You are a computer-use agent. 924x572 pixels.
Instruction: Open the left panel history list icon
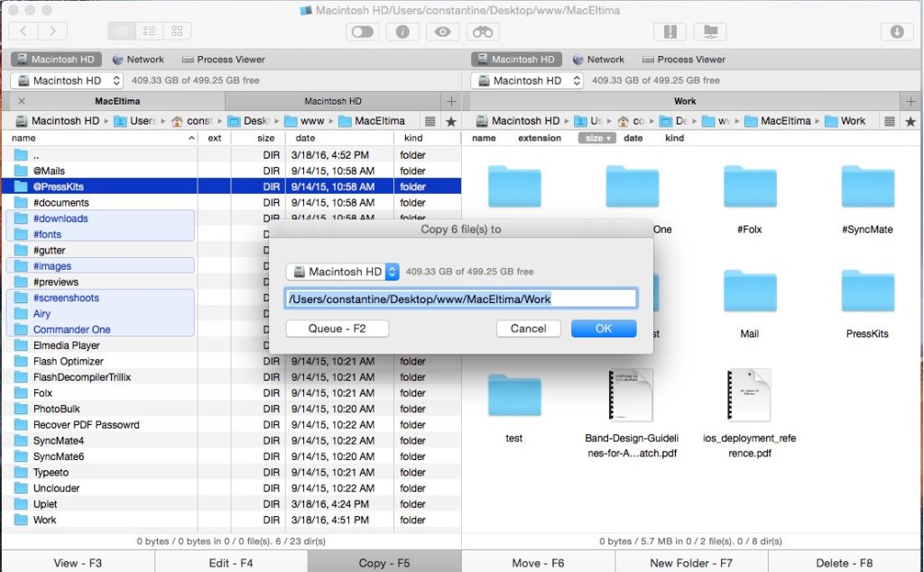430,122
